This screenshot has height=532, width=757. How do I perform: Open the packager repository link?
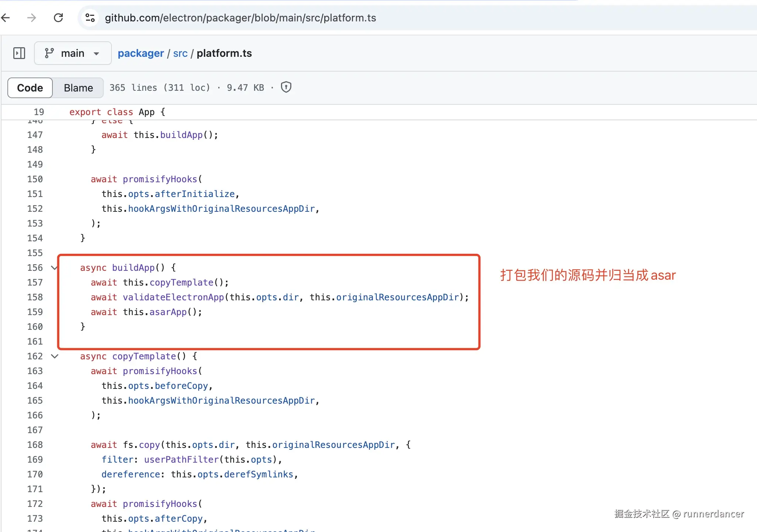pos(141,53)
